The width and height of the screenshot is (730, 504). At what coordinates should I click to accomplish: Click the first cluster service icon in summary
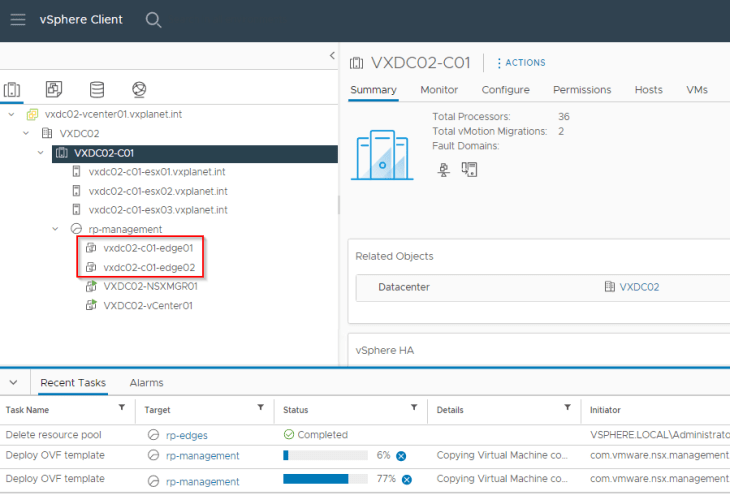444,169
